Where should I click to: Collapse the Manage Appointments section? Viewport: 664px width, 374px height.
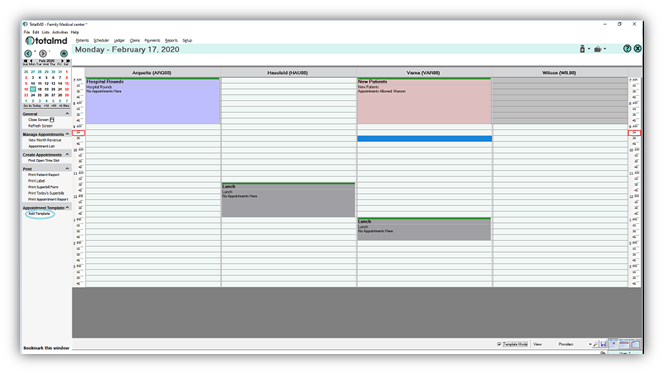[x=67, y=134]
